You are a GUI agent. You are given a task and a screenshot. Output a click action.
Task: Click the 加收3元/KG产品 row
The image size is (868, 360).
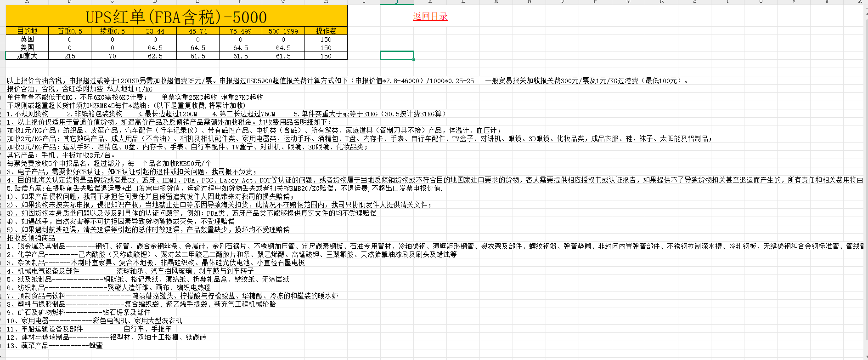(x=187, y=147)
